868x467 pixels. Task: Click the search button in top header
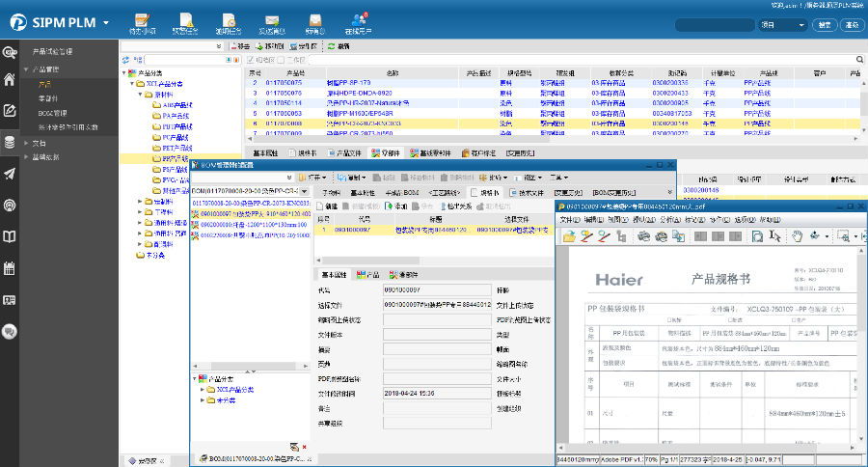click(824, 25)
